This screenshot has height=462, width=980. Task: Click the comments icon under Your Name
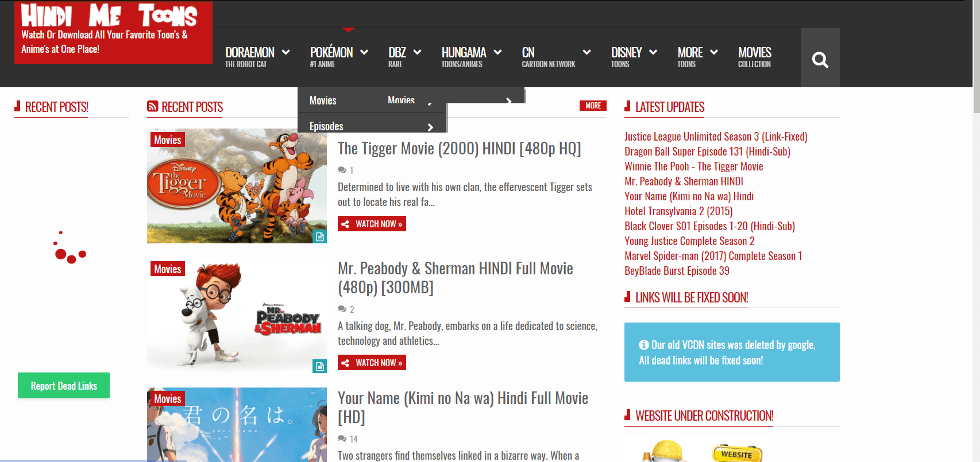(x=342, y=439)
